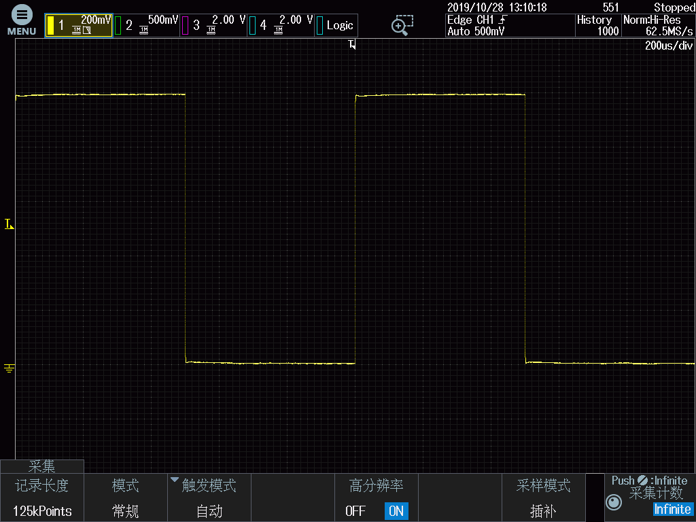Click the trigger level marker on left edge
The image size is (696, 522).
tap(9, 225)
